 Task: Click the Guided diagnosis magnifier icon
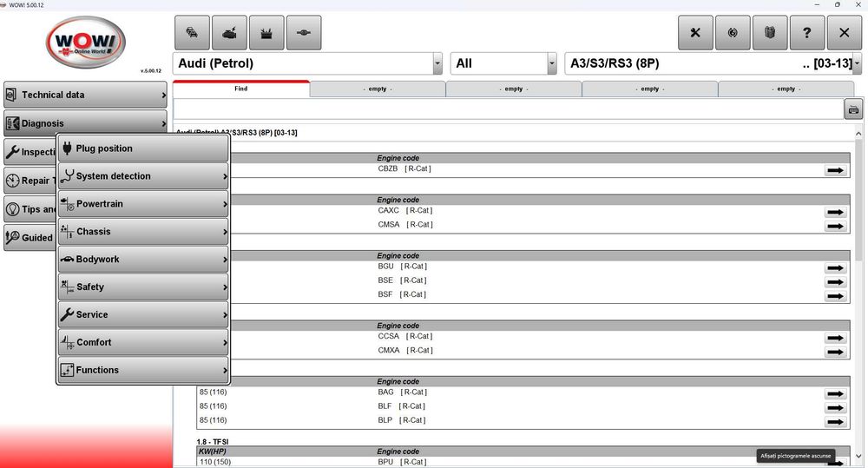coord(12,238)
